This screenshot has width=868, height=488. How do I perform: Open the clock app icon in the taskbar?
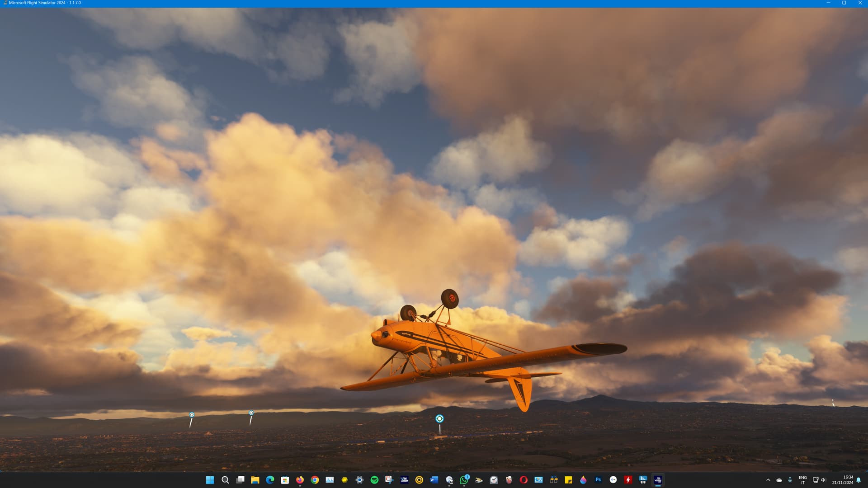pos(494,480)
